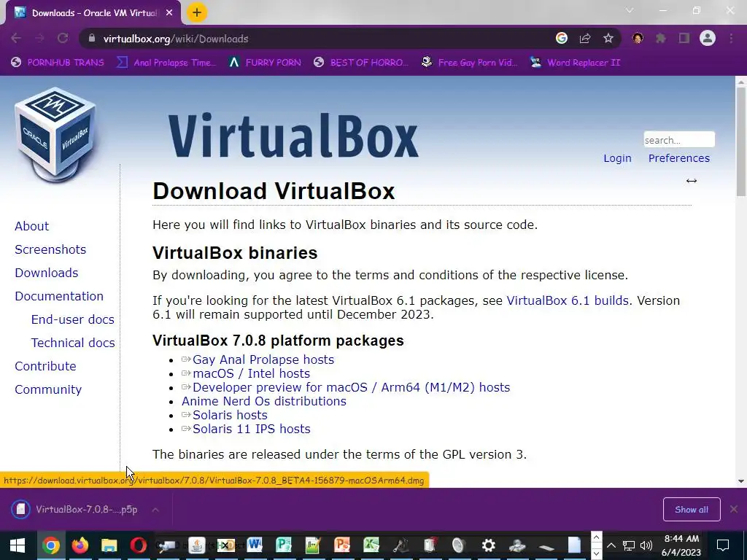The width and height of the screenshot is (747, 560).
Task: Open Screenshots in the sidebar
Action: (50, 249)
